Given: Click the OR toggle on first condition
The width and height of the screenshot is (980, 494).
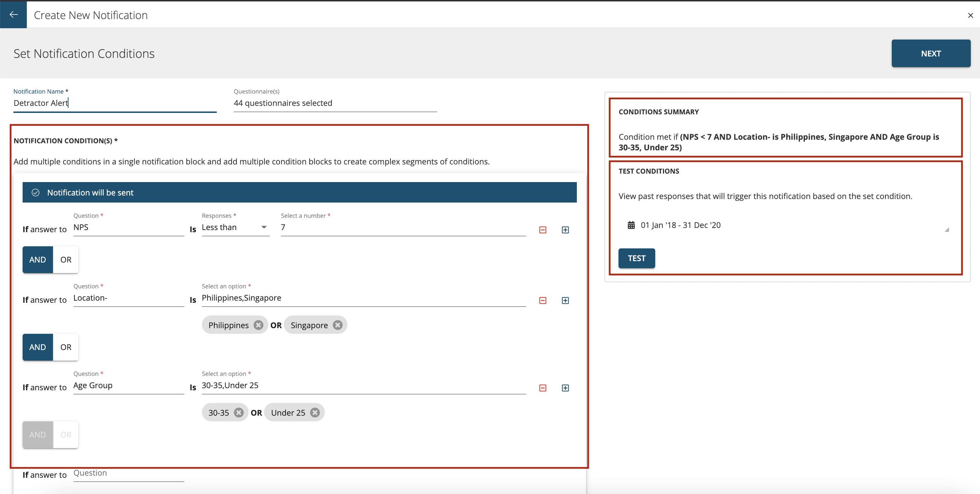Looking at the screenshot, I should 65,259.
